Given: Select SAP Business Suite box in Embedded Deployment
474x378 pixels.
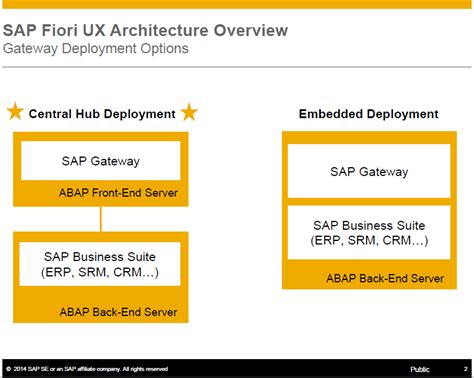Looking at the screenshot, I should (369, 233).
